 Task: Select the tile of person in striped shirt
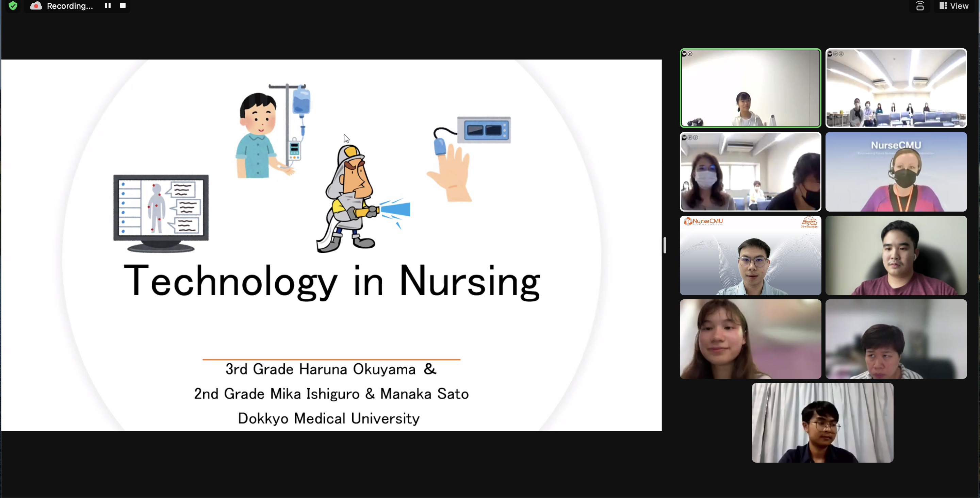896,339
